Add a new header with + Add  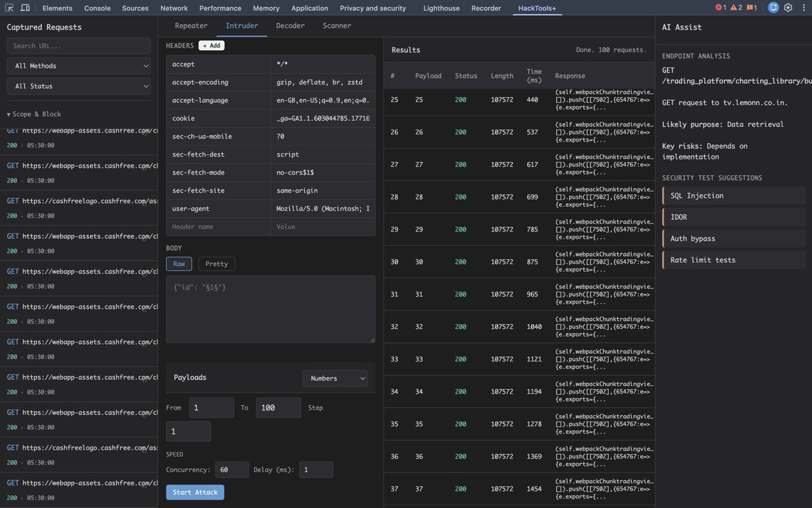[211, 45]
